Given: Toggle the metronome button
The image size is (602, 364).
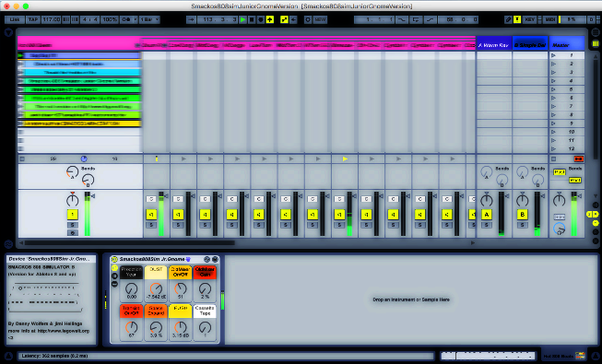Looking at the screenshot, I should (125, 19).
